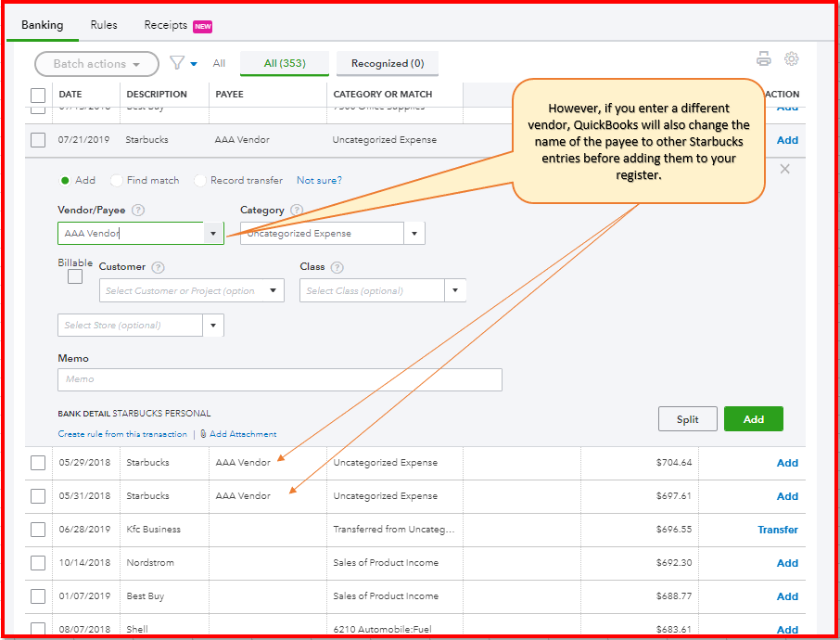Check the 05/29/2018 Starbucks row checkbox

click(38, 463)
